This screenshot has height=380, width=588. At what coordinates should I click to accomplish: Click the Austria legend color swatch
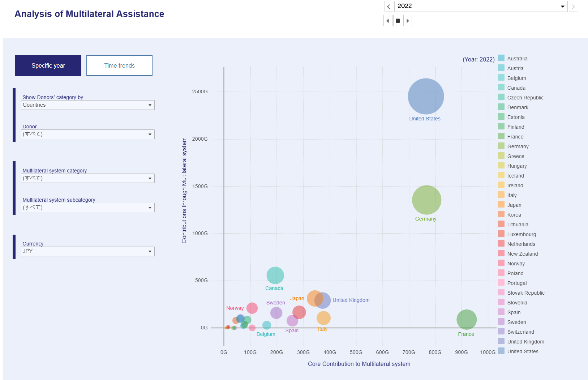[501, 68]
